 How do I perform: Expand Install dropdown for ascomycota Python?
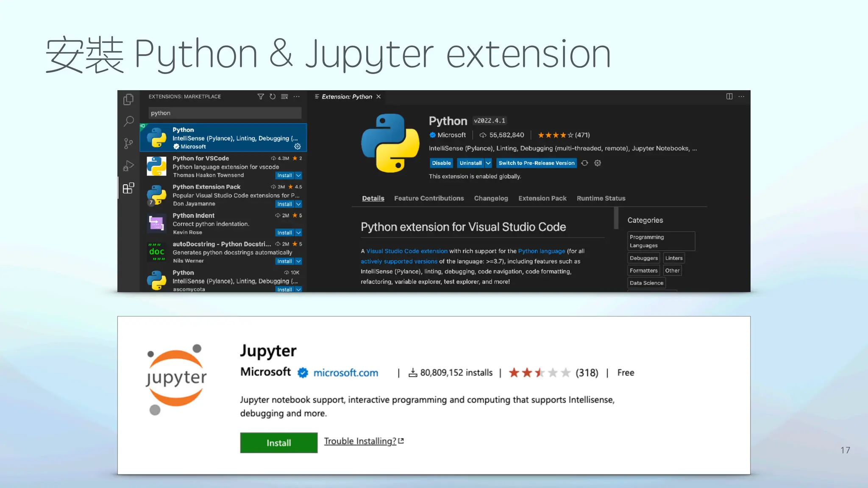tap(298, 289)
